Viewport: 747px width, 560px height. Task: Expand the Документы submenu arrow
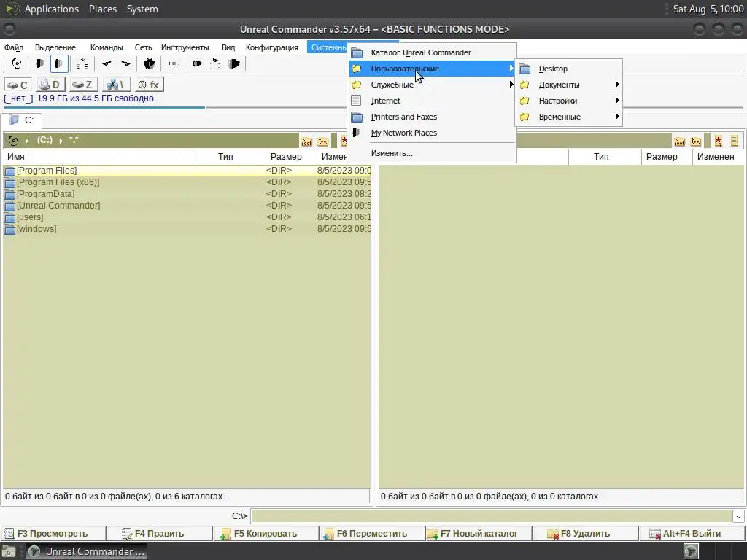(617, 85)
